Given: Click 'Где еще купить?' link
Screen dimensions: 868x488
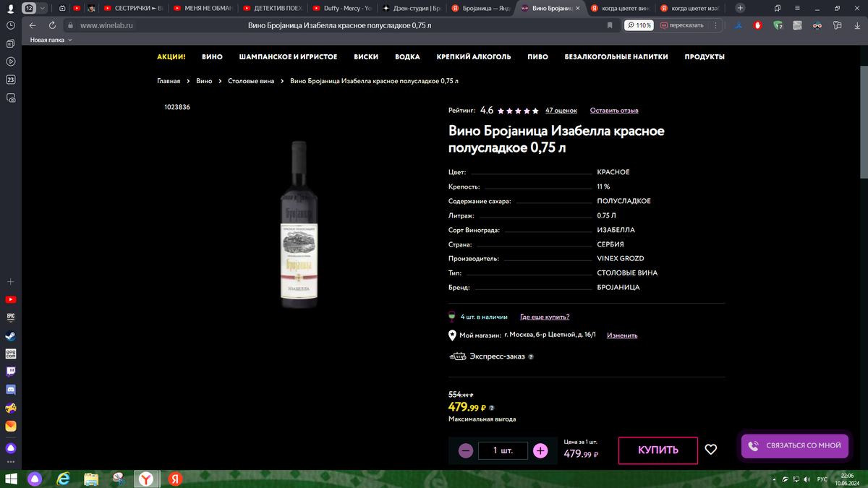Looking at the screenshot, I should (x=545, y=317).
